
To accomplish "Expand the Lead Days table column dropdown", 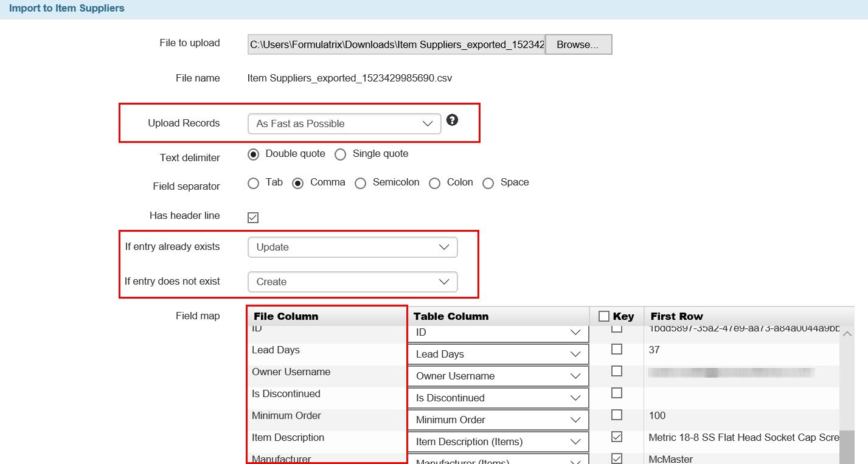I will (x=498, y=355).
